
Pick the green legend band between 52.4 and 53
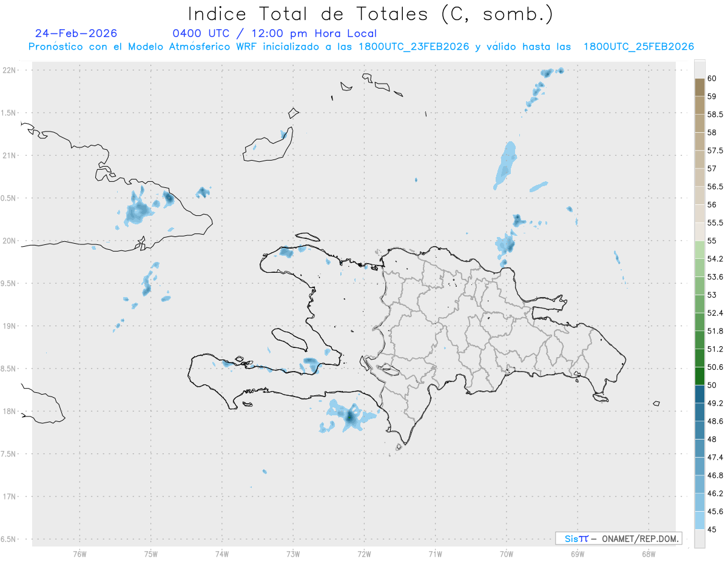699,304
